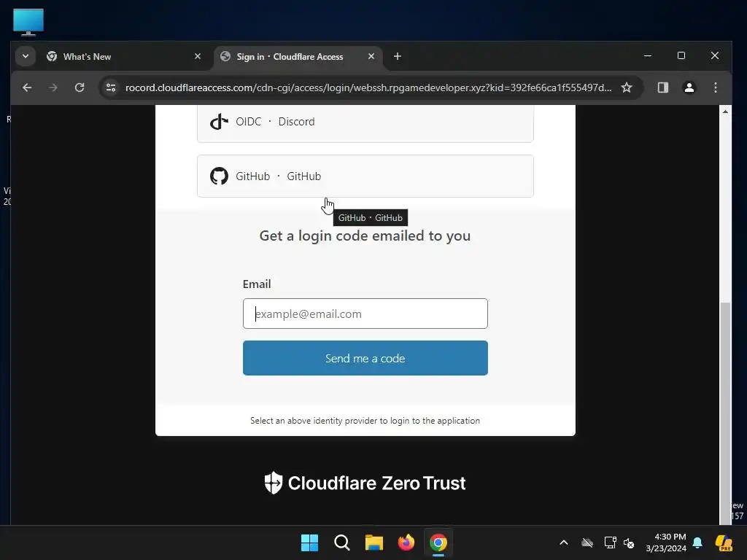Image resolution: width=747 pixels, height=560 pixels.
Task: Open taskbar Search
Action: (341, 542)
